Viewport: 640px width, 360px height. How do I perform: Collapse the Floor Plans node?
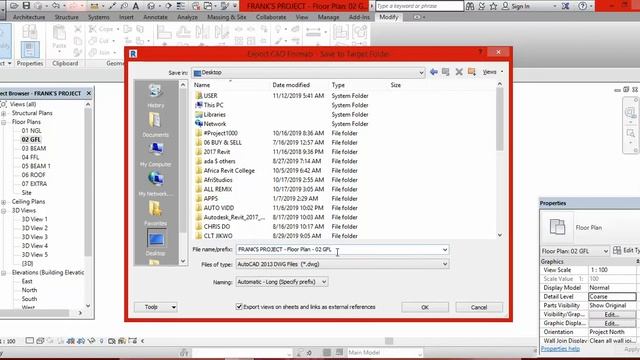pyautogui.click(x=4, y=122)
